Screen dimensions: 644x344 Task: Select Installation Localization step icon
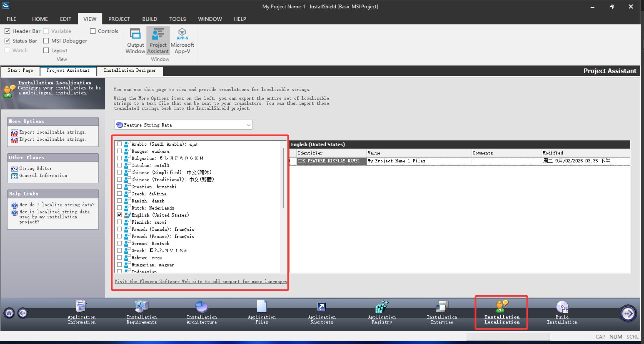point(502,306)
